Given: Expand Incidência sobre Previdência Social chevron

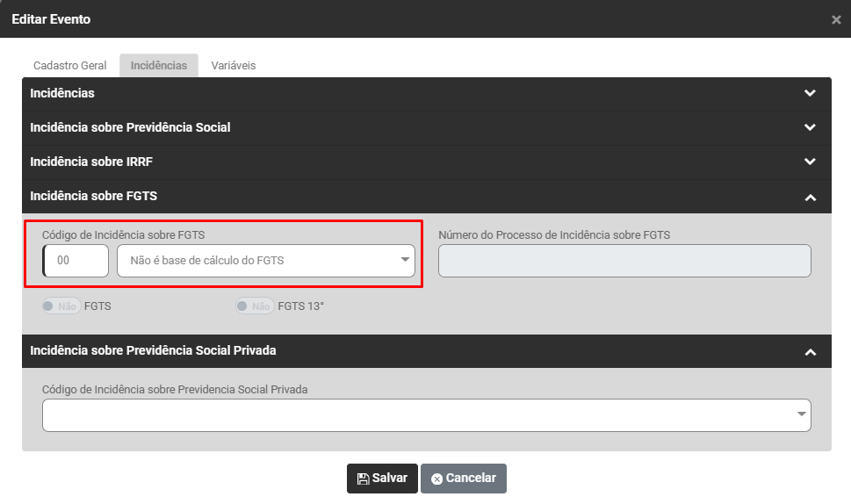Looking at the screenshot, I should (x=810, y=127).
